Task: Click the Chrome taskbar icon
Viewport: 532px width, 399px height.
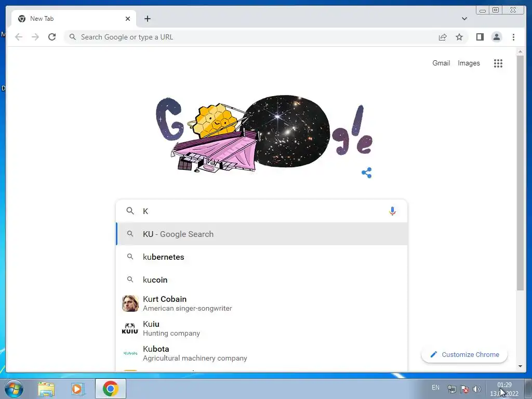Action: pyautogui.click(x=111, y=389)
